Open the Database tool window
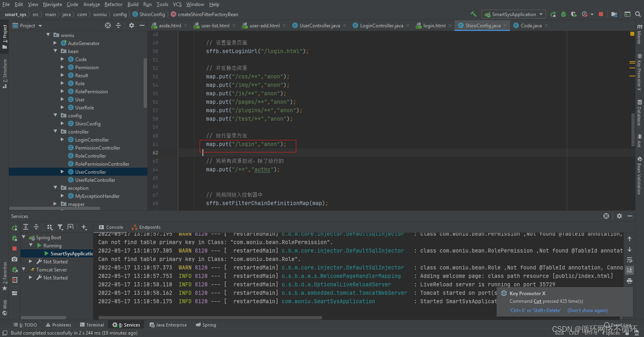Image resolution: width=644 pixels, height=337 pixels. tap(639, 113)
